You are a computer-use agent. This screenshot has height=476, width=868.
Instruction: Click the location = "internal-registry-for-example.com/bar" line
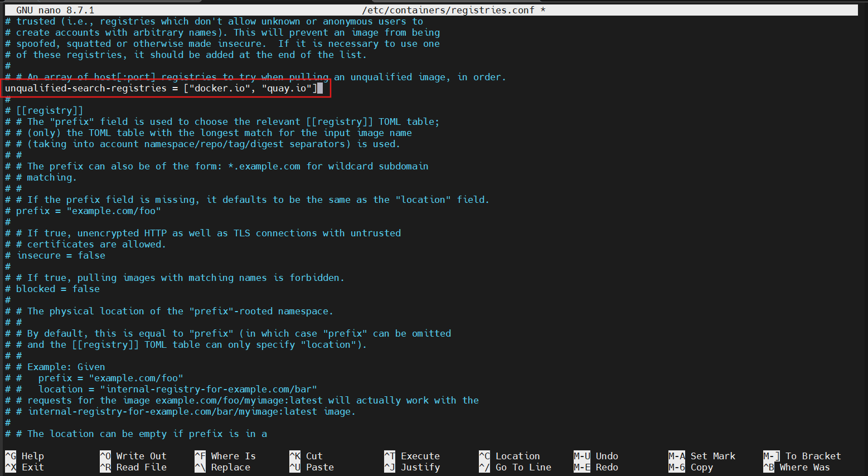[161, 389]
